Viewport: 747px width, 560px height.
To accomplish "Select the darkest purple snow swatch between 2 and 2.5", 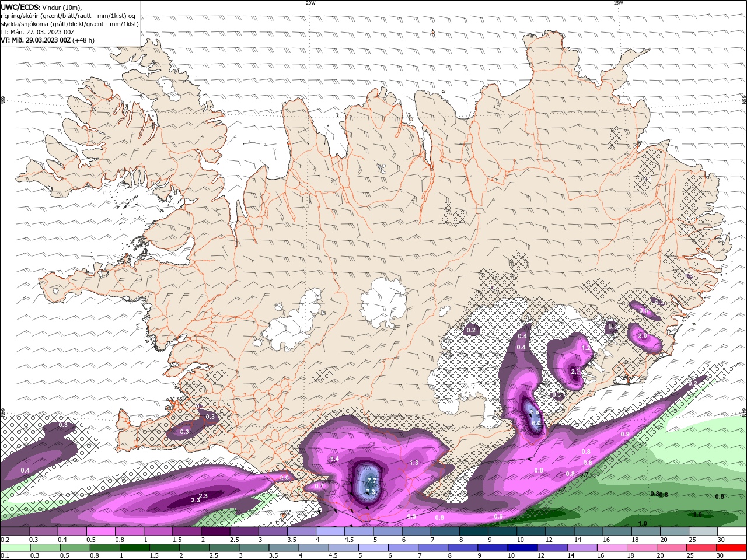I will tap(215, 531).
